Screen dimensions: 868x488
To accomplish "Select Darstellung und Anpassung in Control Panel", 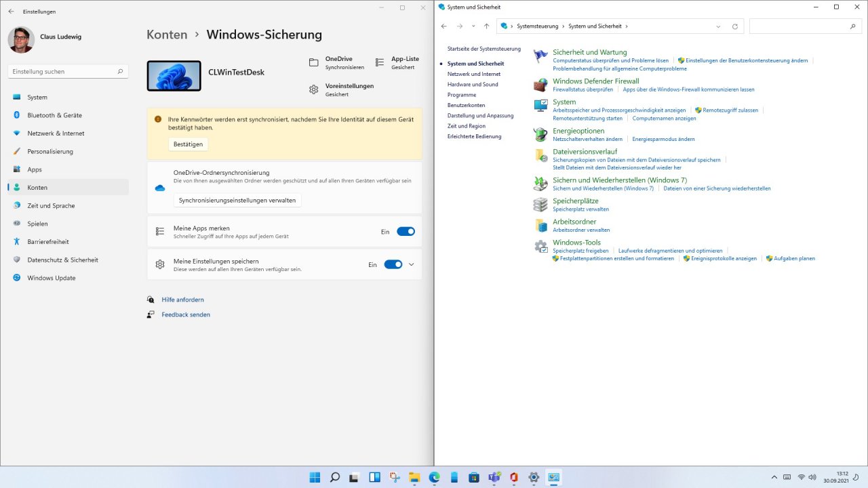I will pyautogui.click(x=481, y=116).
